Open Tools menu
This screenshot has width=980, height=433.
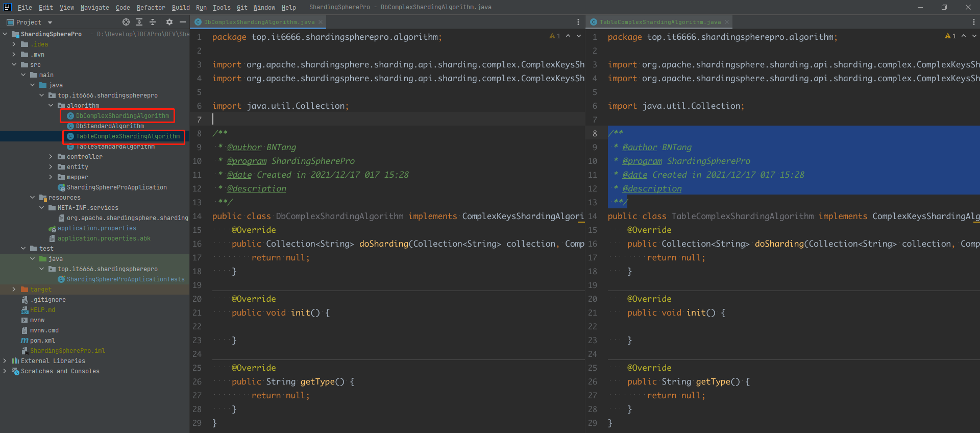point(222,7)
